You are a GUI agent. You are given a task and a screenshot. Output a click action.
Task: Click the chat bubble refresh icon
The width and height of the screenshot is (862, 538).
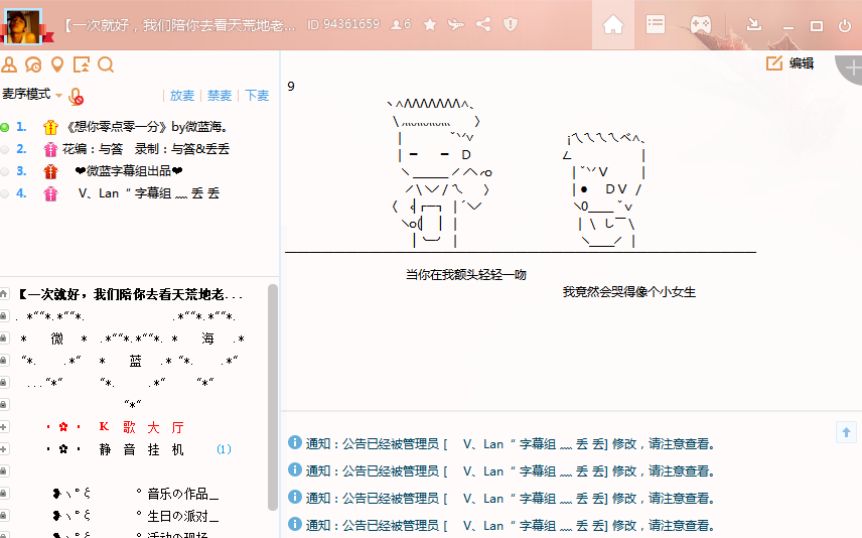point(34,65)
